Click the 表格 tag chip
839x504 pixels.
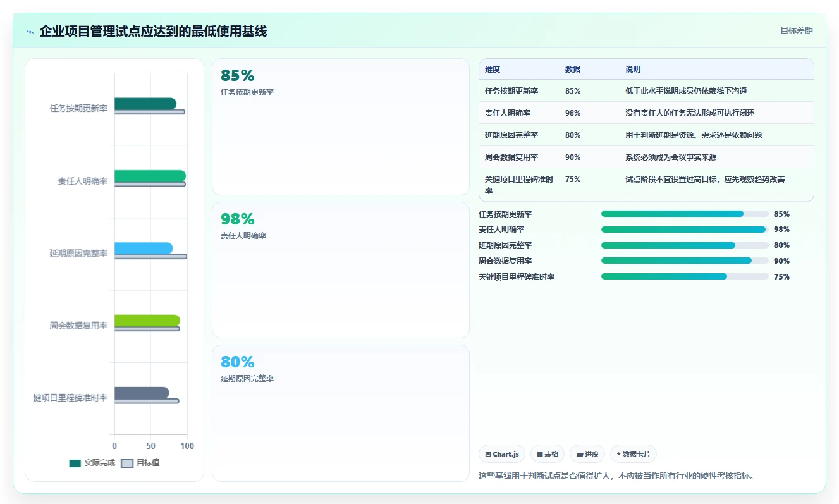coord(548,454)
